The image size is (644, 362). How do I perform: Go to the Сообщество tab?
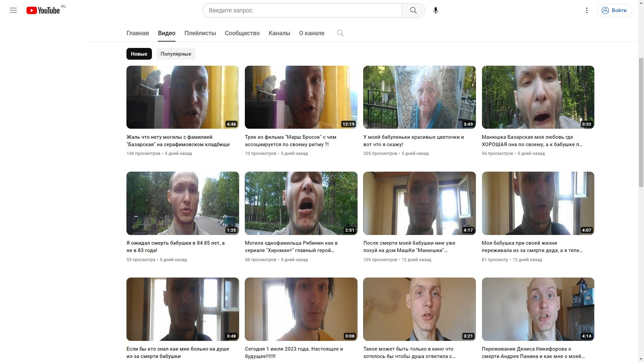pyautogui.click(x=242, y=33)
